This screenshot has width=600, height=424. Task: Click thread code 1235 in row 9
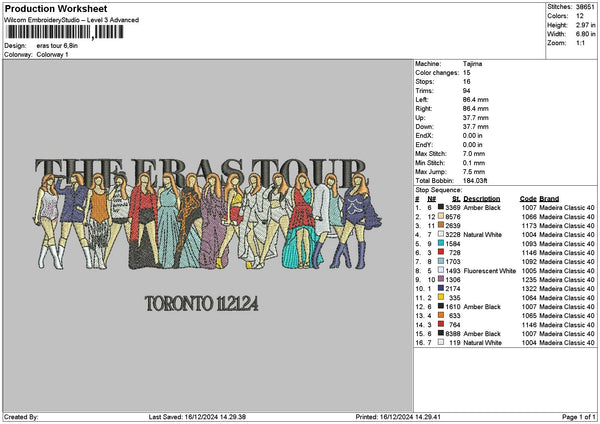[x=530, y=279]
